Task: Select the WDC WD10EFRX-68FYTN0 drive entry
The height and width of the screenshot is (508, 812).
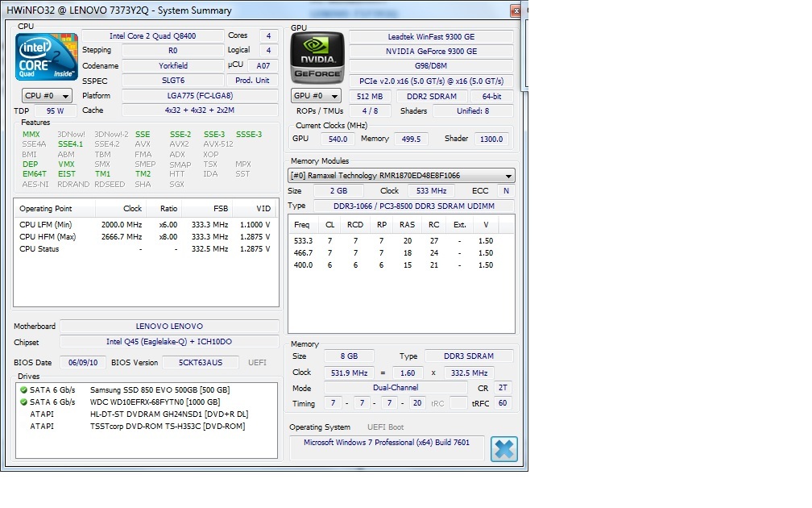Action: [x=147, y=402]
